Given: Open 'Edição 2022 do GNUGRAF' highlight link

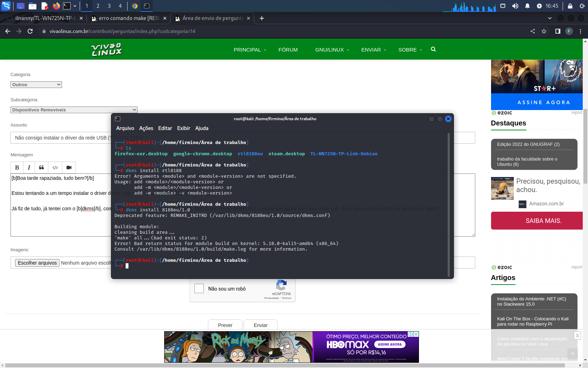Looking at the screenshot, I should (528, 144).
